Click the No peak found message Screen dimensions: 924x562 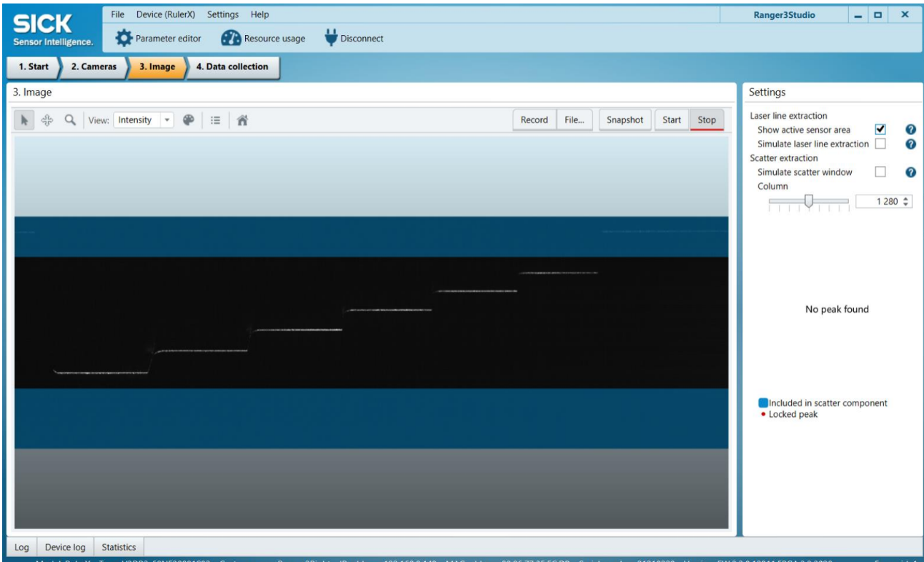pyautogui.click(x=836, y=309)
